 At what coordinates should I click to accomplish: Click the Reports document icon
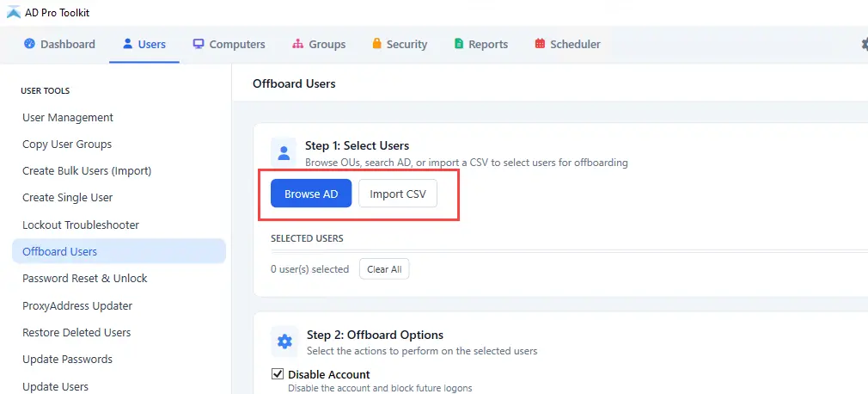(458, 44)
